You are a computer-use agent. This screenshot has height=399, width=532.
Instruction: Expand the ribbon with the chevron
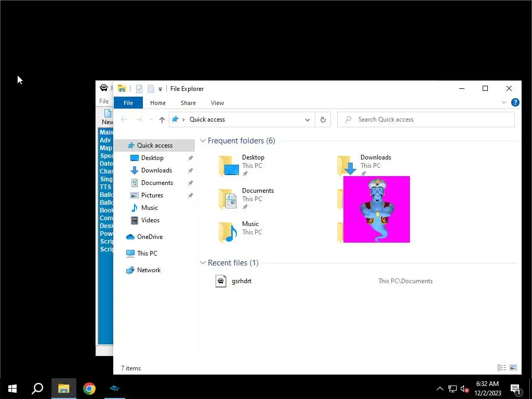(x=504, y=102)
